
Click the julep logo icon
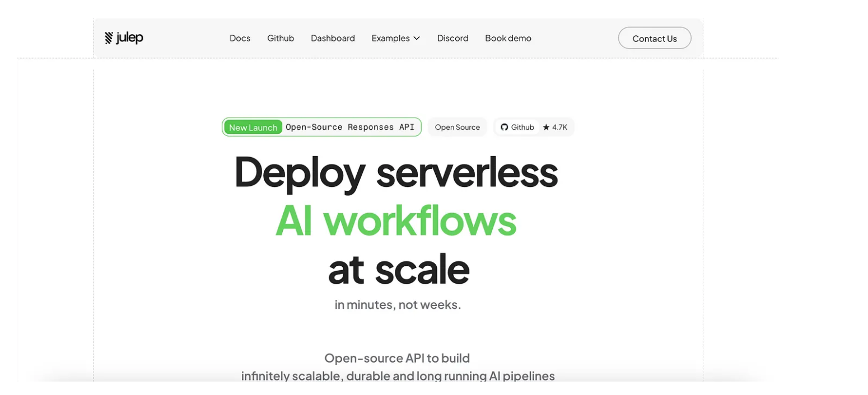click(x=109, y=38)
